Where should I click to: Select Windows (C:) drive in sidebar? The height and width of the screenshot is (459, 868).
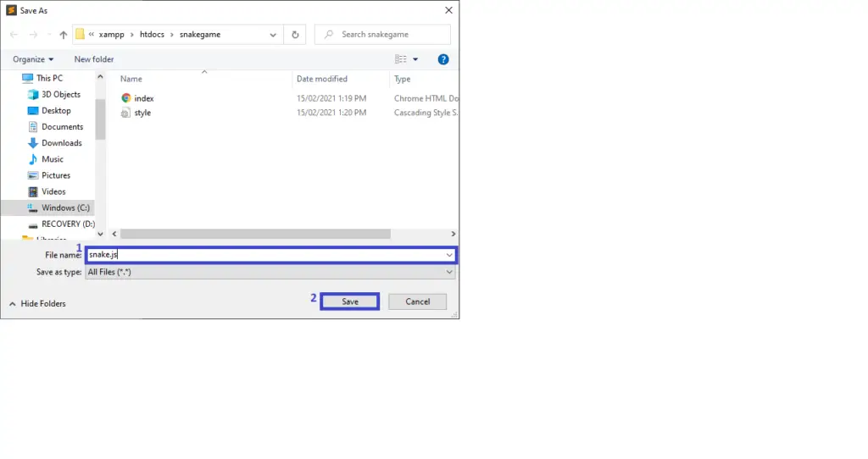(x=64, y=207)
